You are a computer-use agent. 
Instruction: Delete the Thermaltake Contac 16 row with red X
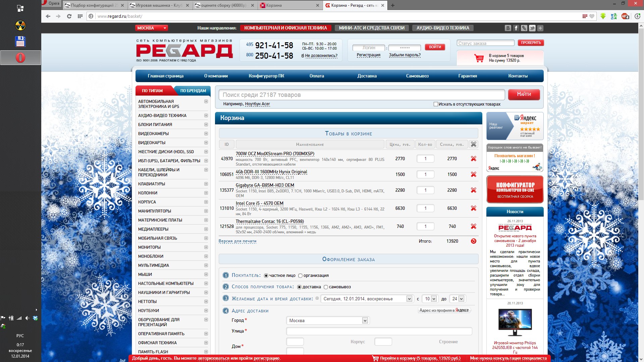(x=473, y=226)
